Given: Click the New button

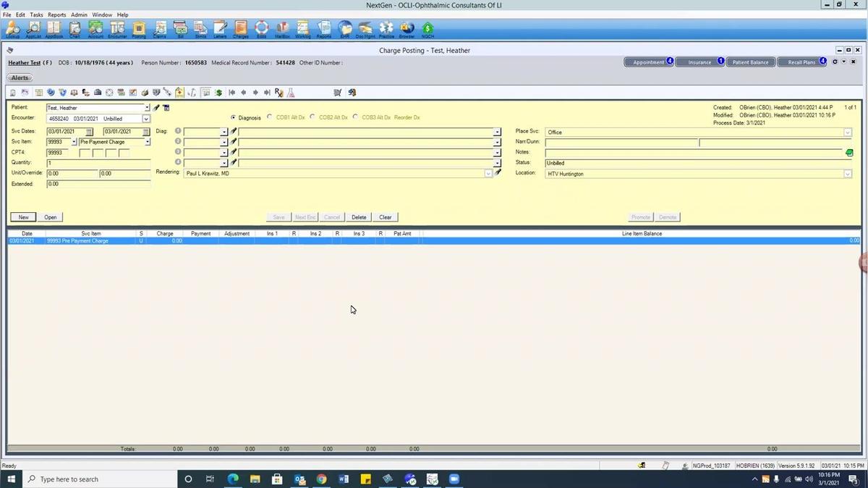Looking at the screenshot, I should click(x=22, y=216).
